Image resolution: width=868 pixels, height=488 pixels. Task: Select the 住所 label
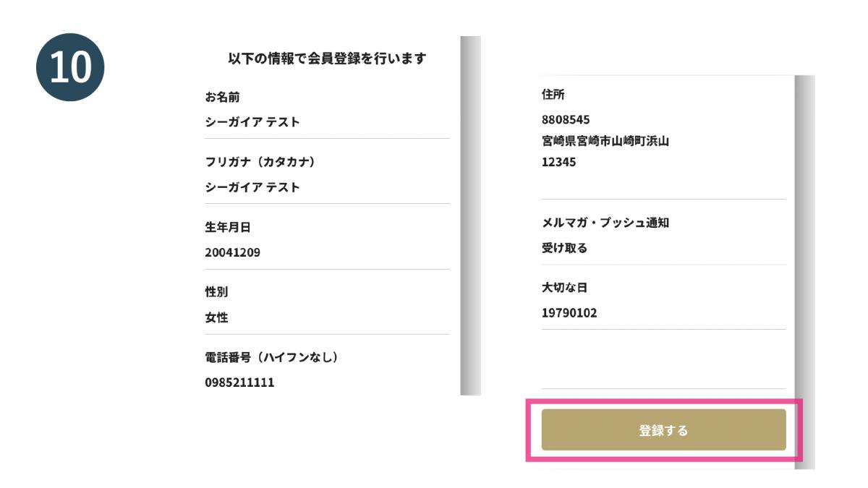(x=553, y=94)
